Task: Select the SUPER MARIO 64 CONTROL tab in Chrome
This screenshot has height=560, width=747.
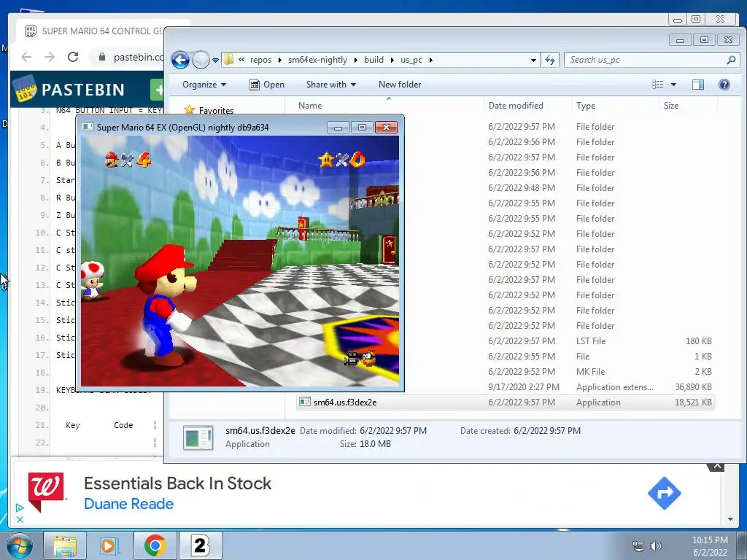Action: tap(94, 31)
